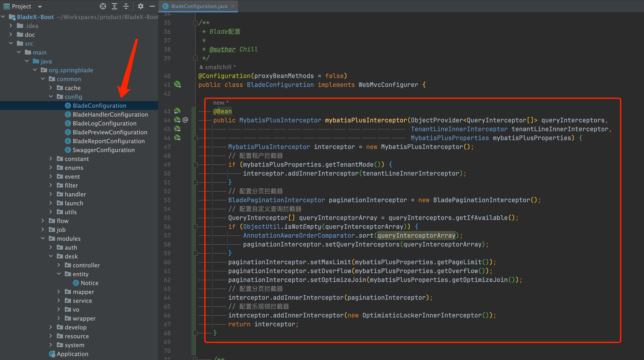
Task: Click the Spring bean gutter icon on line 41
Action: (177, 84)
